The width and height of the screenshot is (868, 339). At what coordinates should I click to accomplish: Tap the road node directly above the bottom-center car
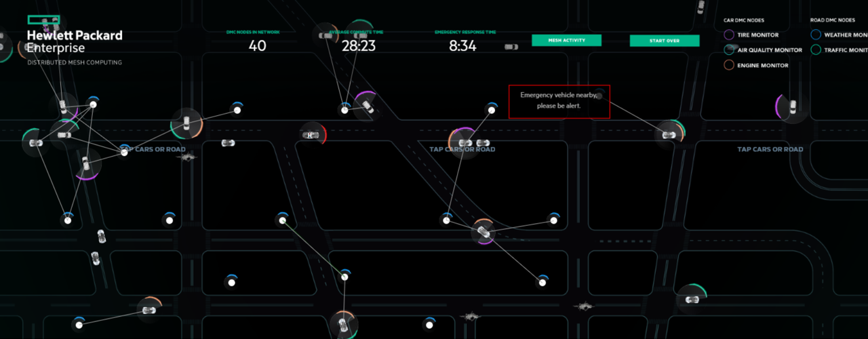[x=344, y=276]
